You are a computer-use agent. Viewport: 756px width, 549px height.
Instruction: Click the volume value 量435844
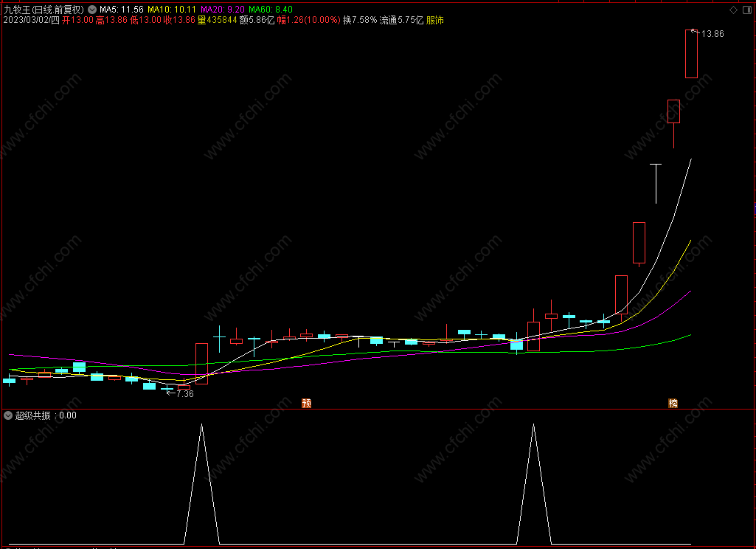coord(217,20)
